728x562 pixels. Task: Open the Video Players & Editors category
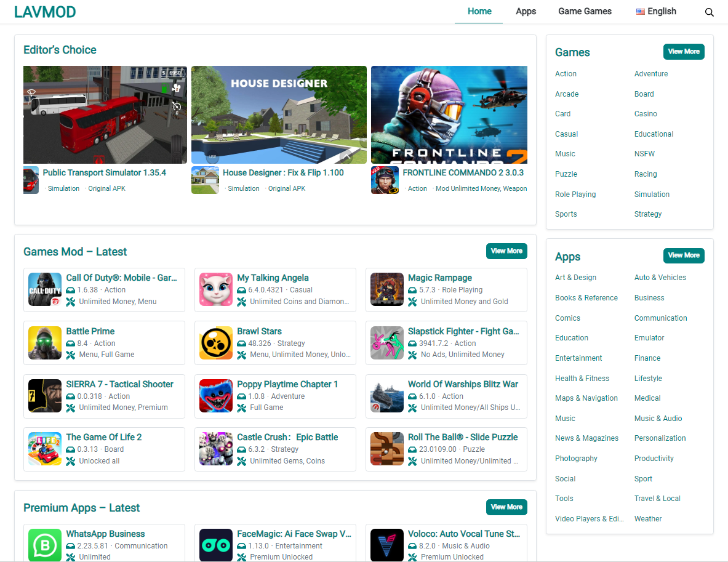[x=589, y=520]
